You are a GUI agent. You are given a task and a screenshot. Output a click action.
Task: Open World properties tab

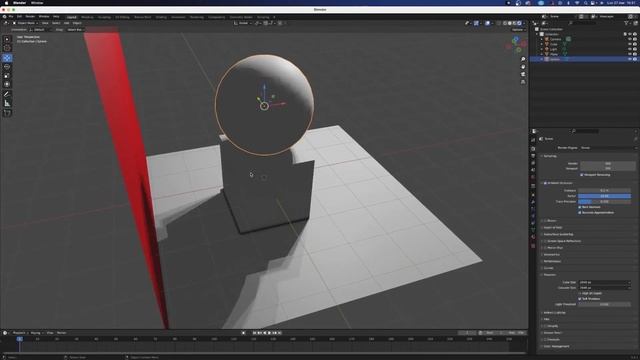(533, 178)
